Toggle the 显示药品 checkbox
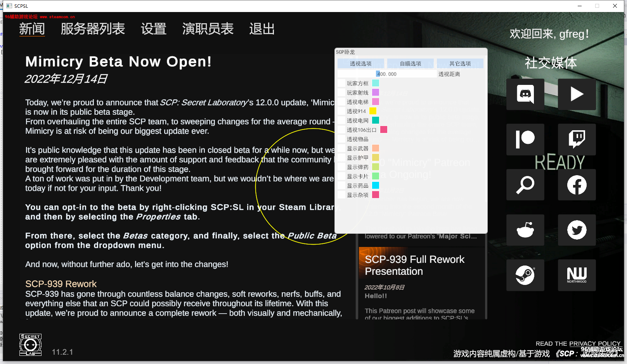The height and width of the screenshot is (364, 627). pos(341,186)
